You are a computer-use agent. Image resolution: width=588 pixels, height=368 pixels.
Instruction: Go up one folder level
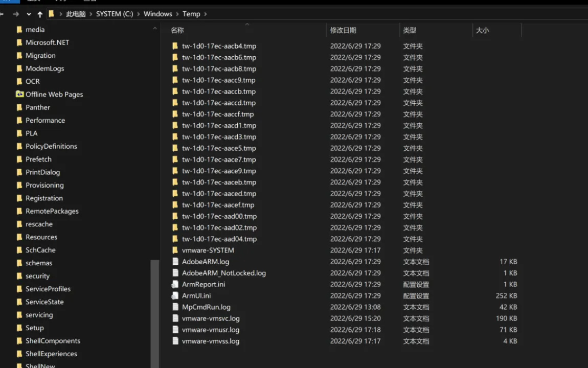tap(40, 14)
